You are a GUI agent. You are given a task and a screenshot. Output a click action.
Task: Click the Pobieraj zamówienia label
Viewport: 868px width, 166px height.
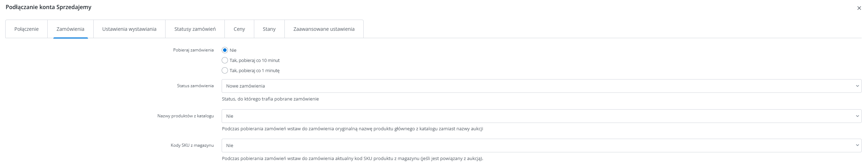[x=193, y=50]
